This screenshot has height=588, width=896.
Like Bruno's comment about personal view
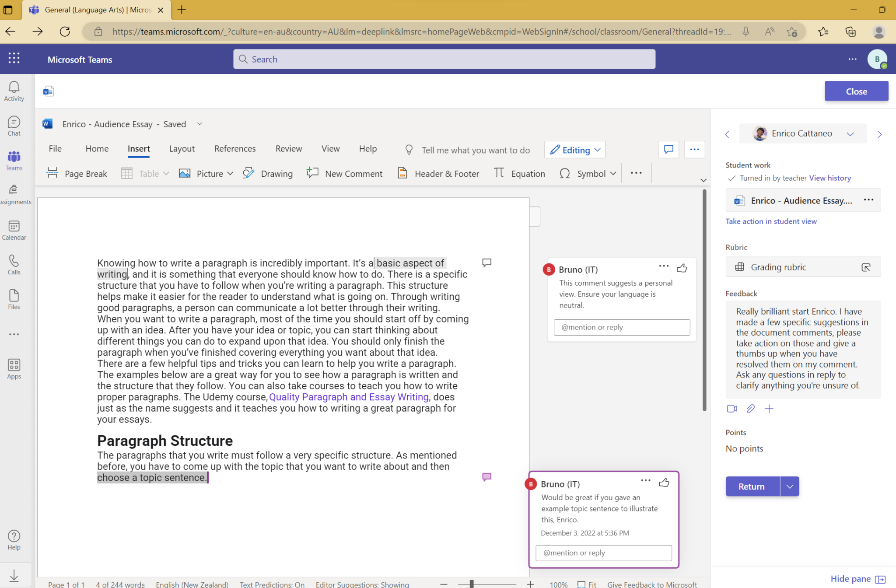pyautogui.click(x=682, y=268)
